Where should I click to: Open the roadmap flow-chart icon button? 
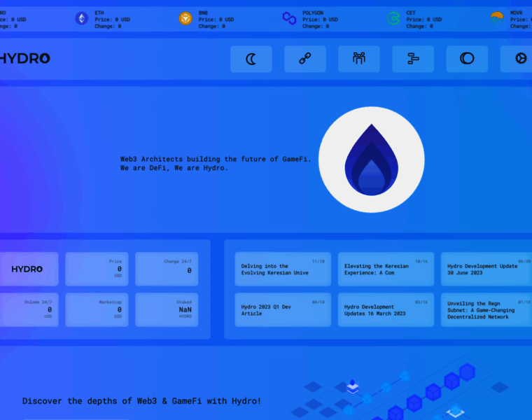(x=413, y=59)
